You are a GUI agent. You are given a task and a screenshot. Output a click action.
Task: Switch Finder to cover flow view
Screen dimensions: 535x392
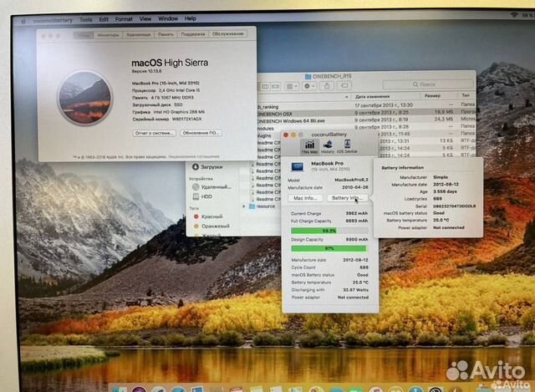(275, 87)
